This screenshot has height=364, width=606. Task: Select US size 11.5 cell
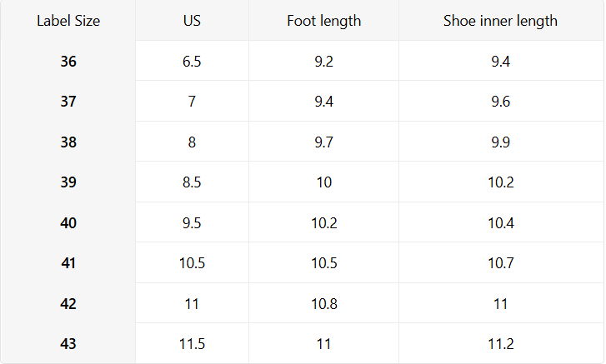[x=192, y=343]
